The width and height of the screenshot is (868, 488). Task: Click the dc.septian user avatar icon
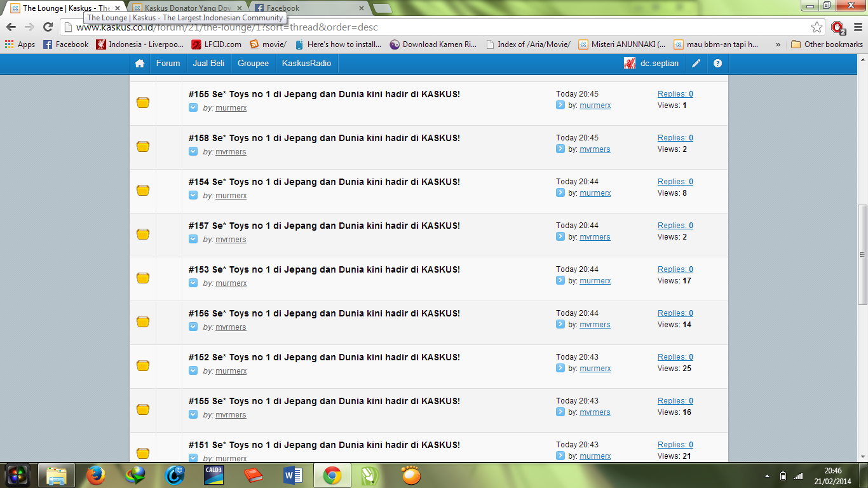630,64
